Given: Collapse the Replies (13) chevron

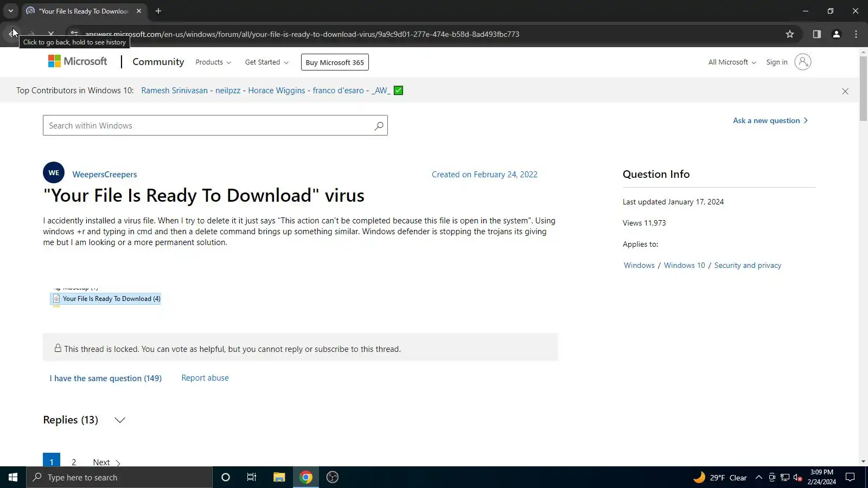Looking at the screenshot, I should [x=120, y=420].
